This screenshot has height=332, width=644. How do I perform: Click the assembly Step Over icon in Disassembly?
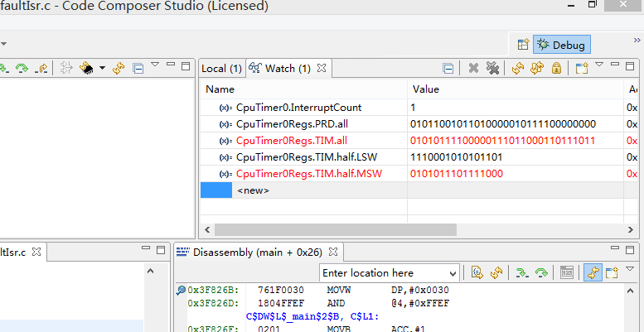tap(541, 272)
